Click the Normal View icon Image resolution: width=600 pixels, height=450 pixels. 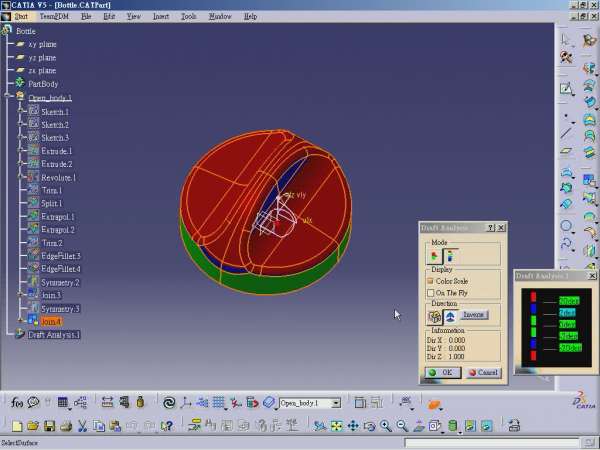(419, 426)
